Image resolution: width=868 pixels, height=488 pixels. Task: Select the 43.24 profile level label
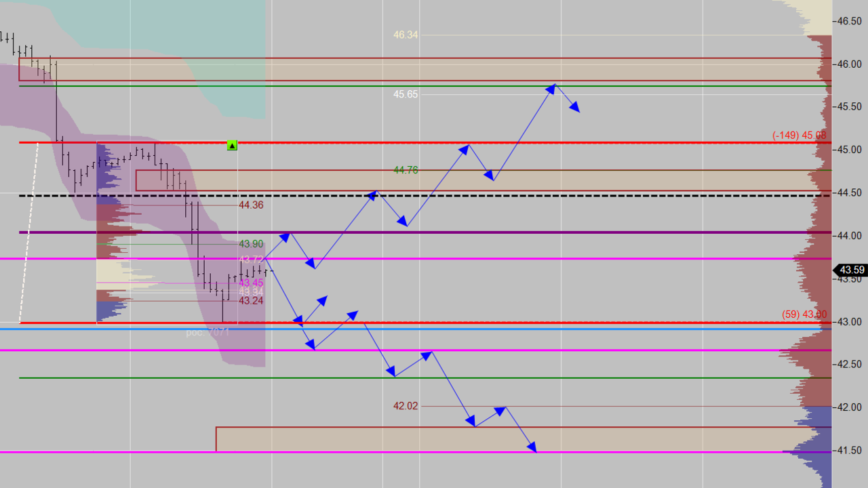[251, 301]
